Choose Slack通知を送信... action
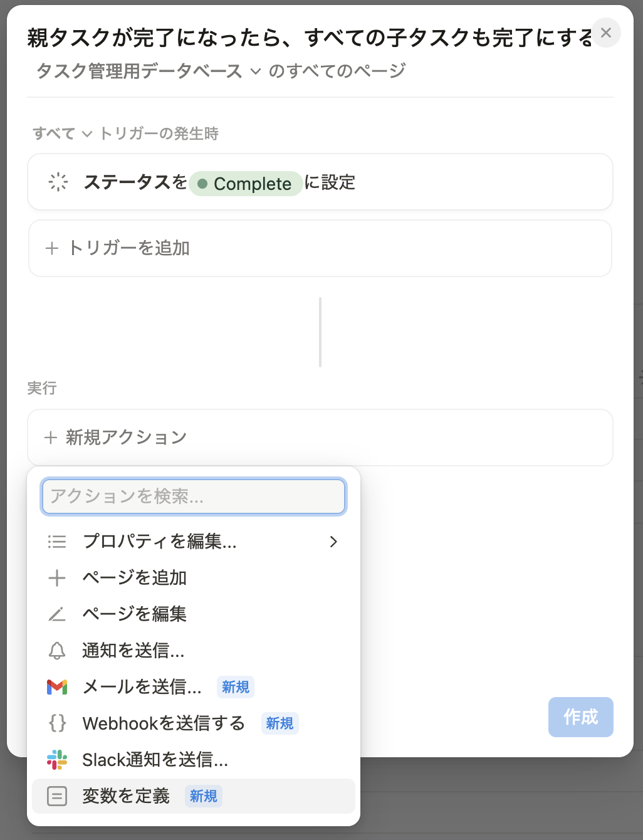The width and height of the screenshot is (643, 840). [x=194, y=760]
